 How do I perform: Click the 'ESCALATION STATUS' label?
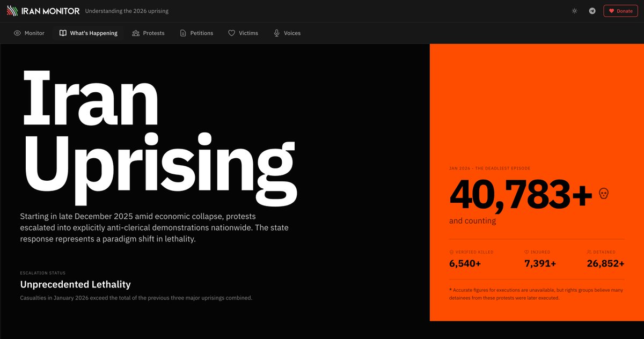42,273
